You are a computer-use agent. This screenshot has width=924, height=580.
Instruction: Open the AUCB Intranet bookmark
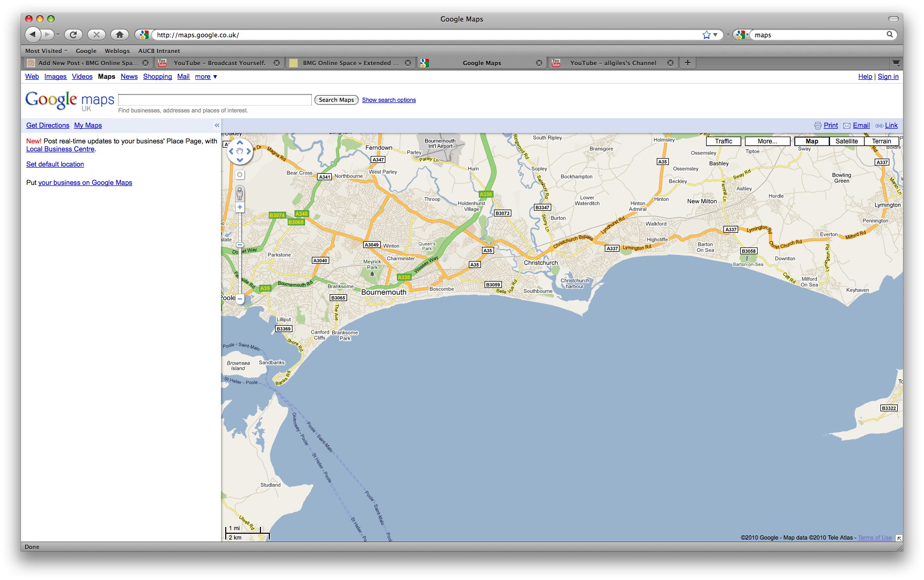(159, 51)
